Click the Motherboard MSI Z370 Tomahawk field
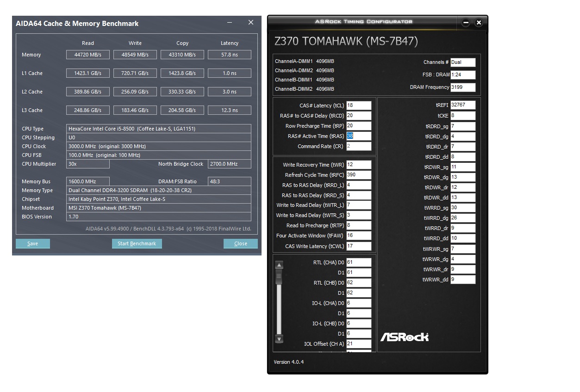 [159, 208]
